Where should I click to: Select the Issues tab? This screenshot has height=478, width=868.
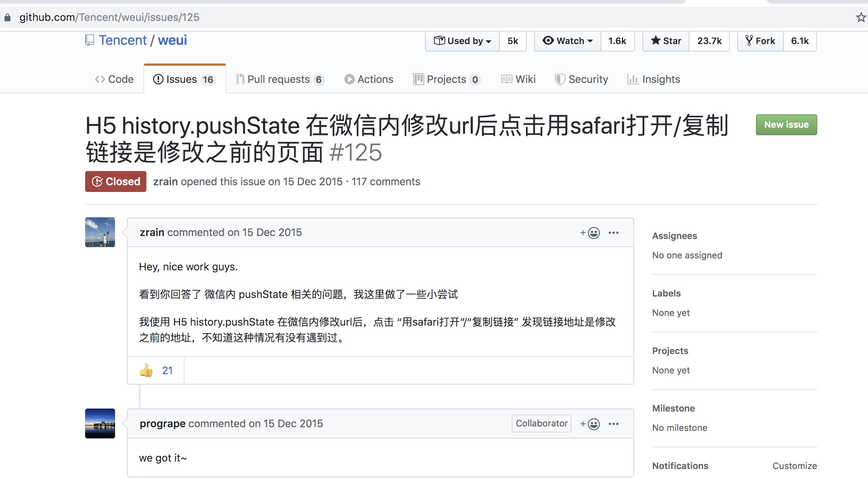coord(185,79)
